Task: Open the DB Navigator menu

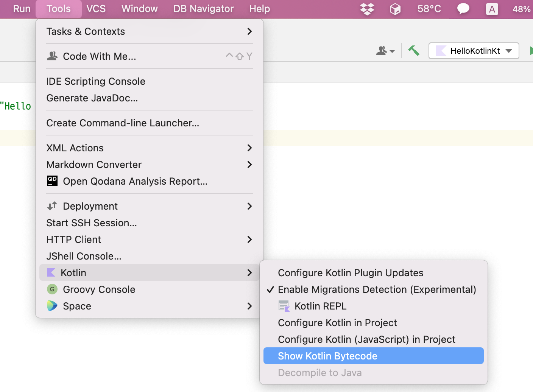Action: tap(204, 9)
